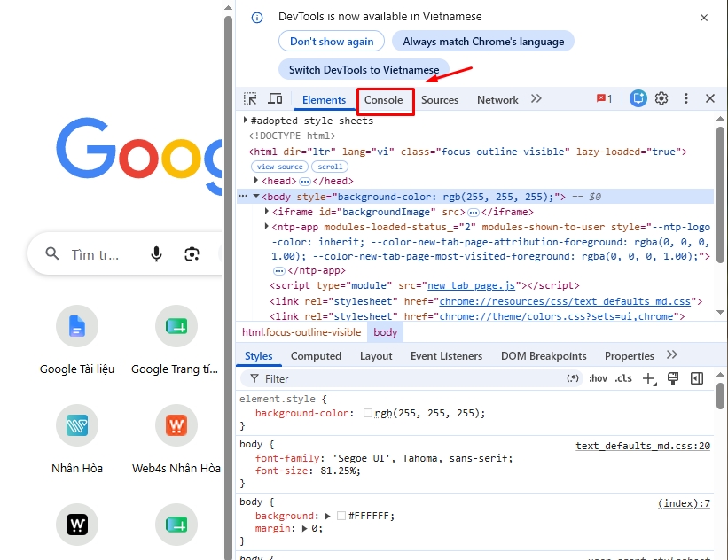Open the DevTools three-dot customize menu
This screenshot has width=728, height=560.
pos(686,98)
